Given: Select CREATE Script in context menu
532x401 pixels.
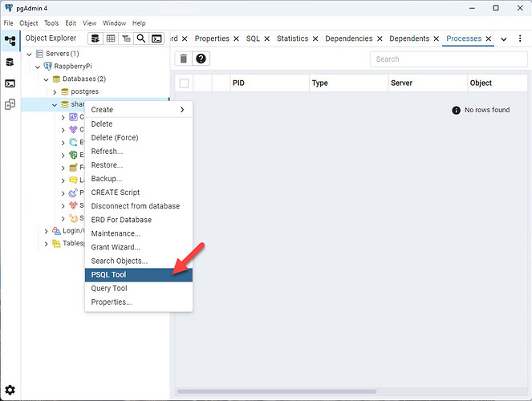Looking at the screenshot, I should [139, 192].
